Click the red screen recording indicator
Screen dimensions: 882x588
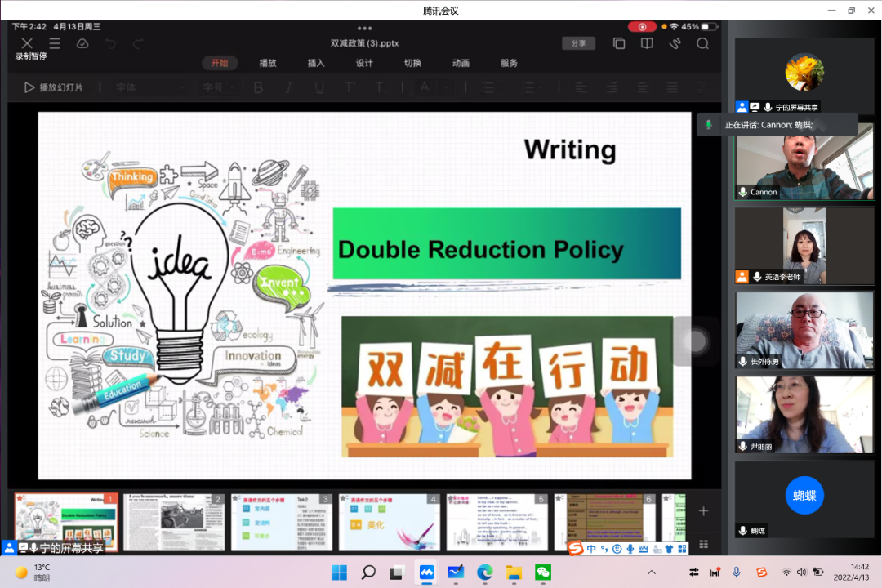pos(642,26)
